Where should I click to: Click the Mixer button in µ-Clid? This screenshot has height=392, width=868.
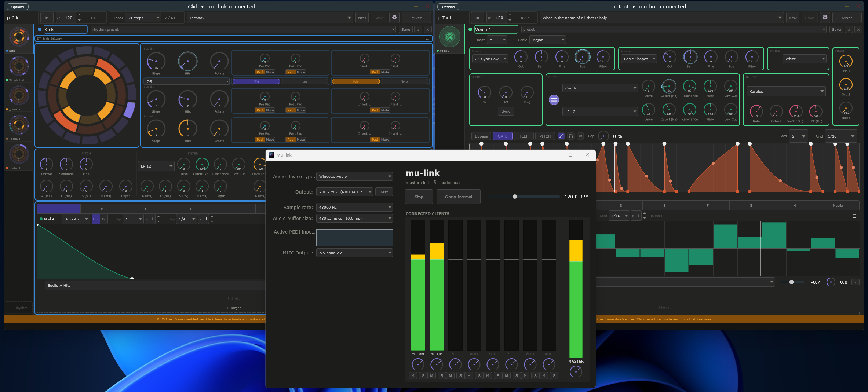tap(416, 18)
